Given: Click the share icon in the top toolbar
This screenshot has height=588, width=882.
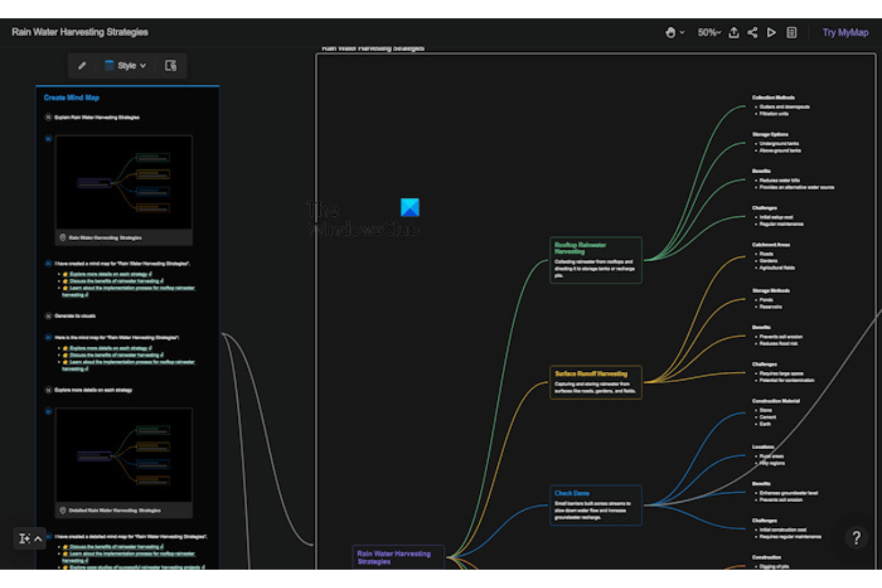Looking at the screenshot, I should pyautogui.click(x=753, y=33).
